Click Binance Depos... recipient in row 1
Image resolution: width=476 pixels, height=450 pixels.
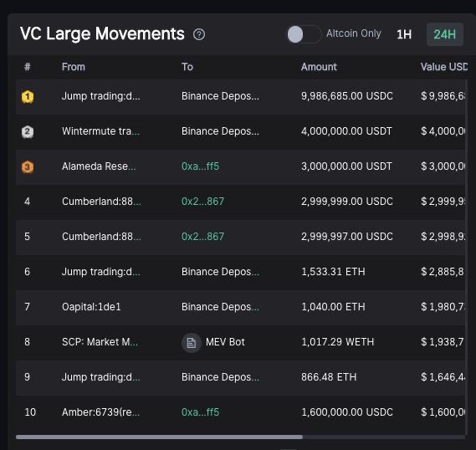click(x=220, y=96)
